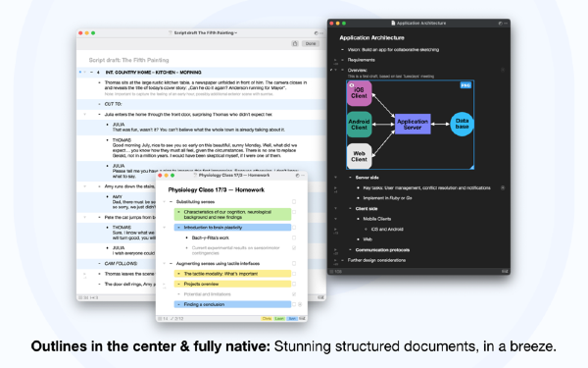This screenshot has width=588, height=368.
Task: Click the Application Architecture document icon in titlebar
Action: click(x=393, y=23)
